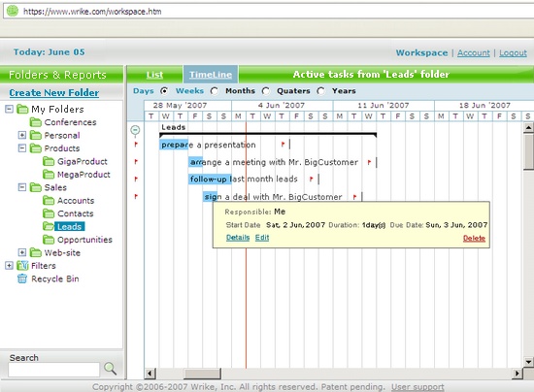
Task: Switch to the List tab
Action: [154, 75]
